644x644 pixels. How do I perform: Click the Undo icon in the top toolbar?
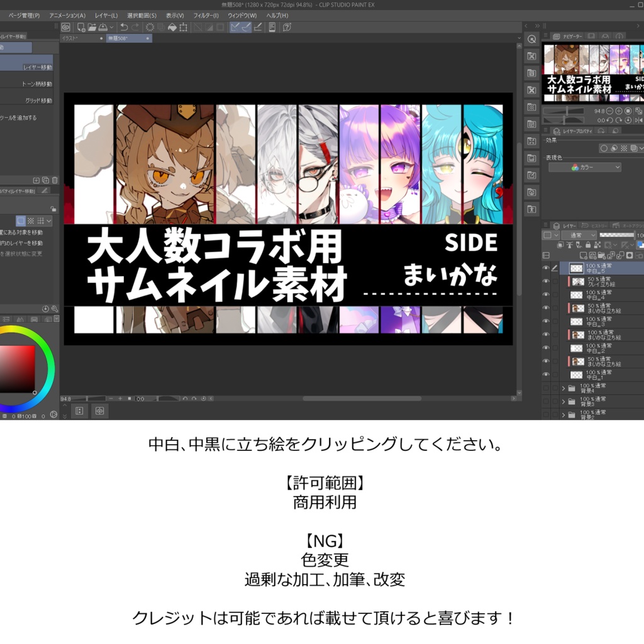click(x=124, y=28)
